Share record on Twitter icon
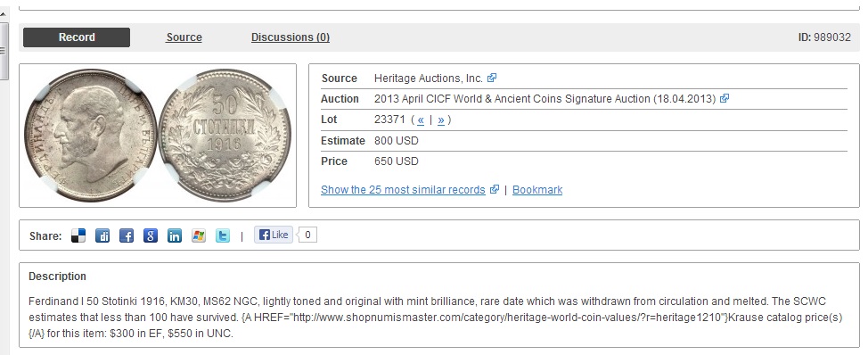 point(223,236)
